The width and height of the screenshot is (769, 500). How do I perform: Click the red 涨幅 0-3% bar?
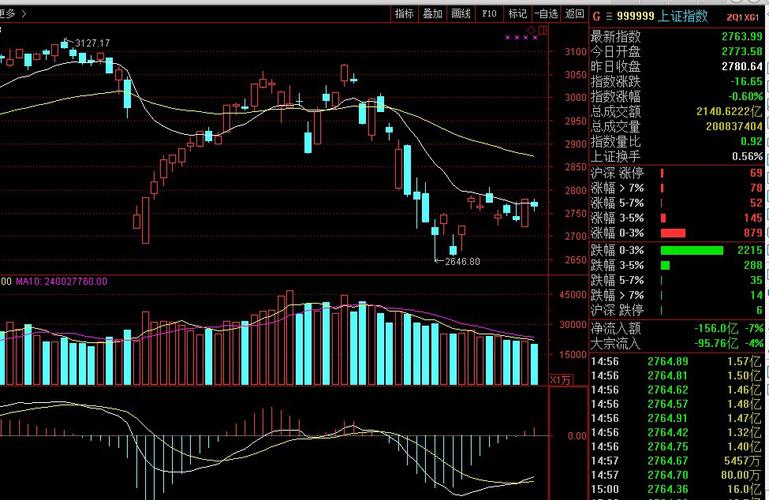[673, 233]
